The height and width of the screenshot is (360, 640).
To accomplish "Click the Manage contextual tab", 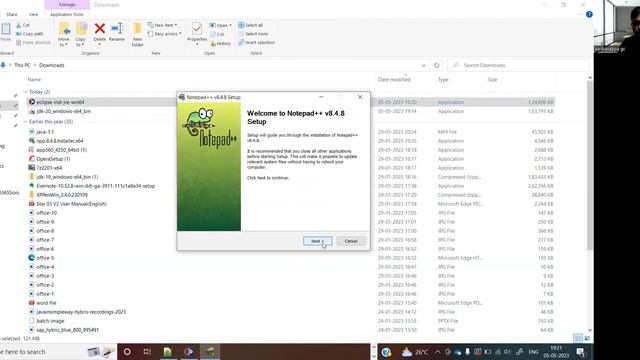I will click(x=67, y=5).
